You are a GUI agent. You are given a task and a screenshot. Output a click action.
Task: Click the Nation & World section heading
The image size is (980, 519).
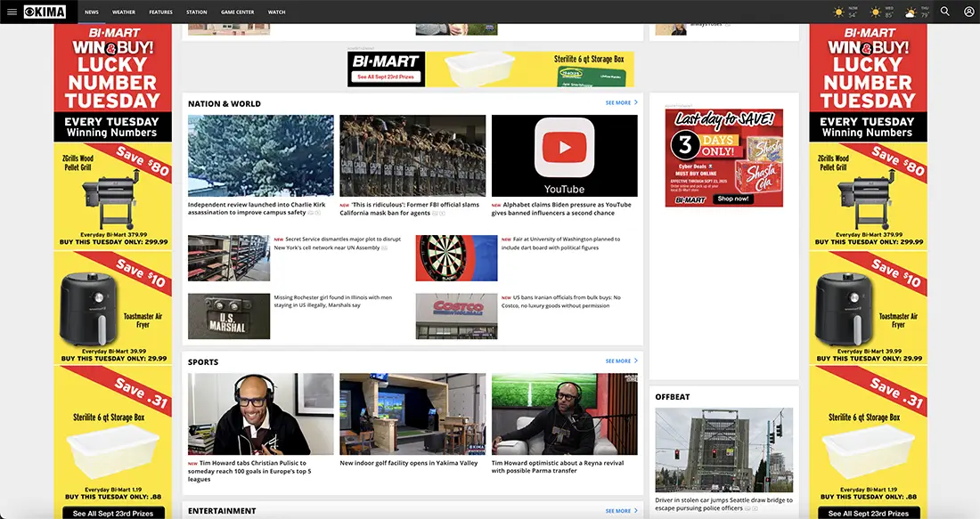pyautogui.click(x=225, y=103)
